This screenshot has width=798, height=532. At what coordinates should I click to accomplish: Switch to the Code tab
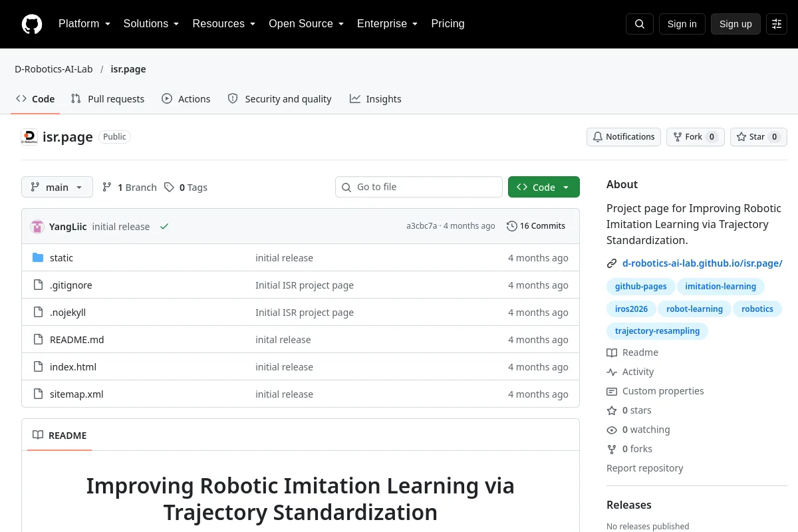35,99
